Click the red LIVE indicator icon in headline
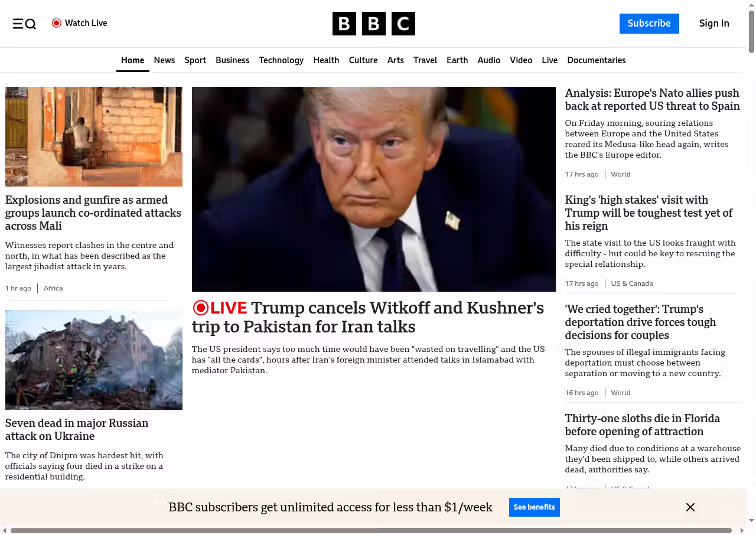The height and width of the screenshot is (535, 756). (x=201, y=308)
